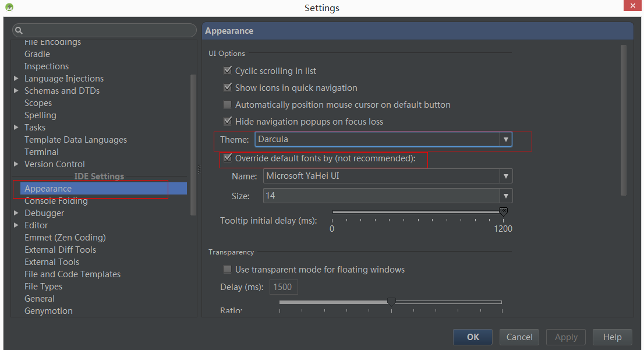Click the Cancel button
This screenshot has width=644, height=350.
[x=519, y=337]
